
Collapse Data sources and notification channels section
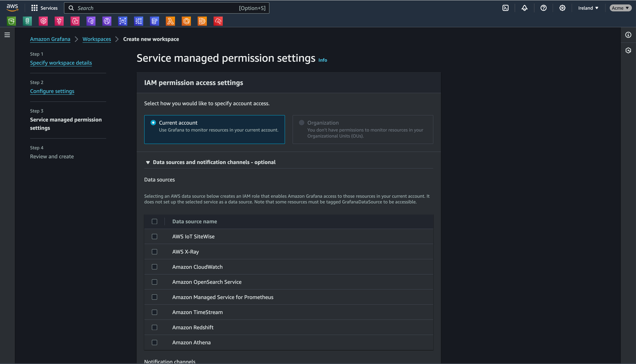click(x=148, y=162)
